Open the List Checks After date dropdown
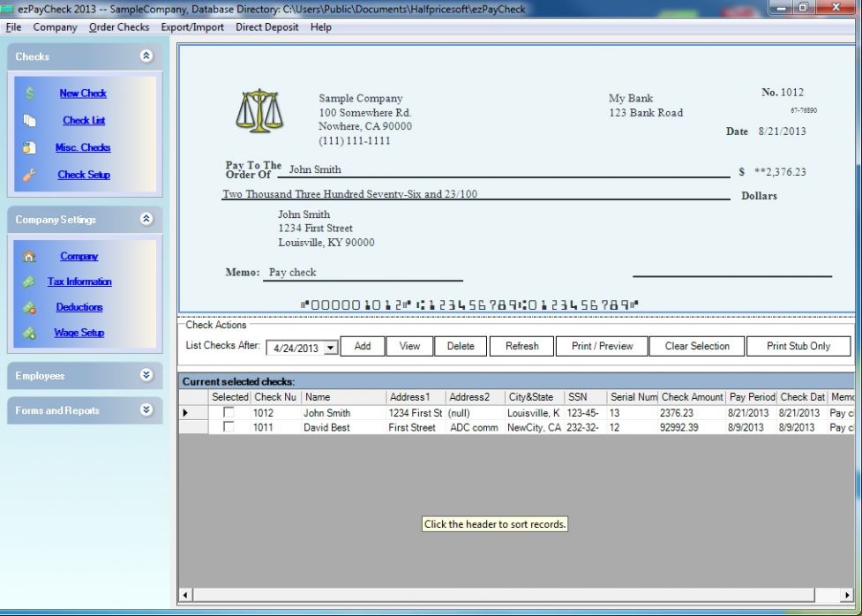Screen dimensions: 862x616 pyautogui.click(x=331, y=348)
